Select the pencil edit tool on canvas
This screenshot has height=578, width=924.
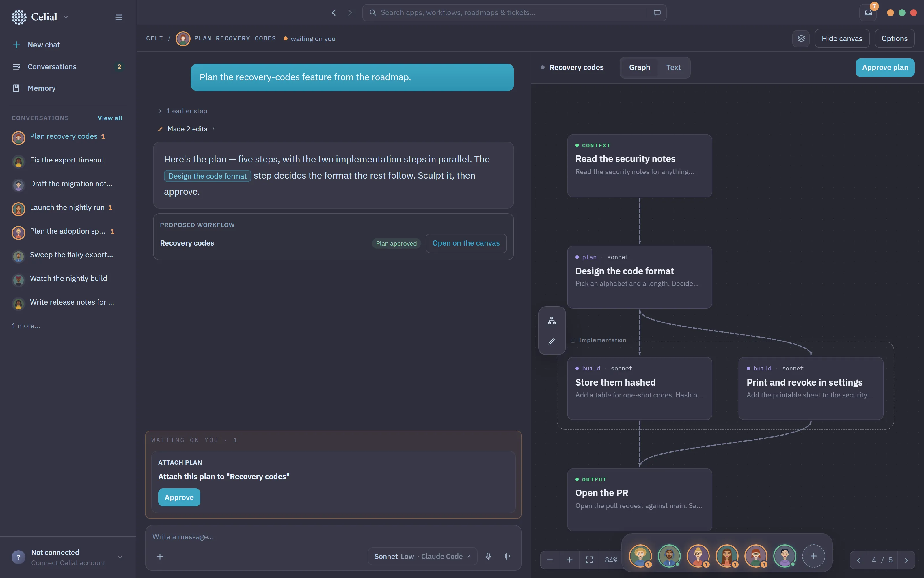click(x=552, y=341)
